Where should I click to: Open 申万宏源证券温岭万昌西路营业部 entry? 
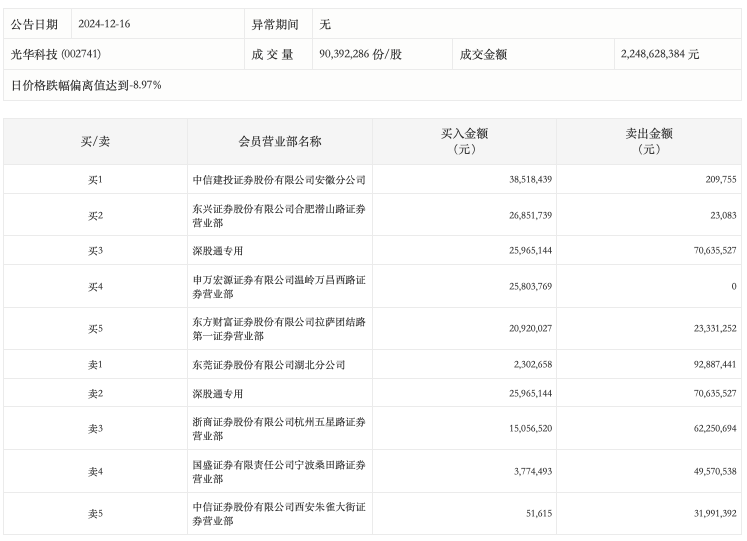click(x=279, y=286)
